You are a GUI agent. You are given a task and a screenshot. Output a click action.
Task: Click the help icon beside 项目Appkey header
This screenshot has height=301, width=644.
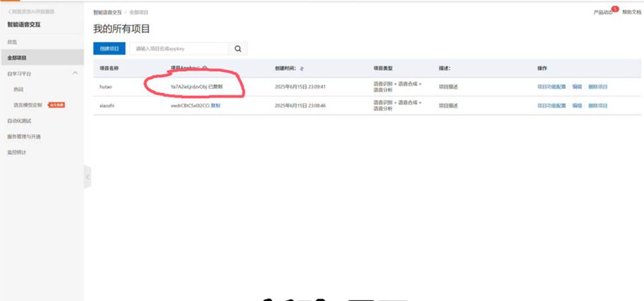click(205, 68)
